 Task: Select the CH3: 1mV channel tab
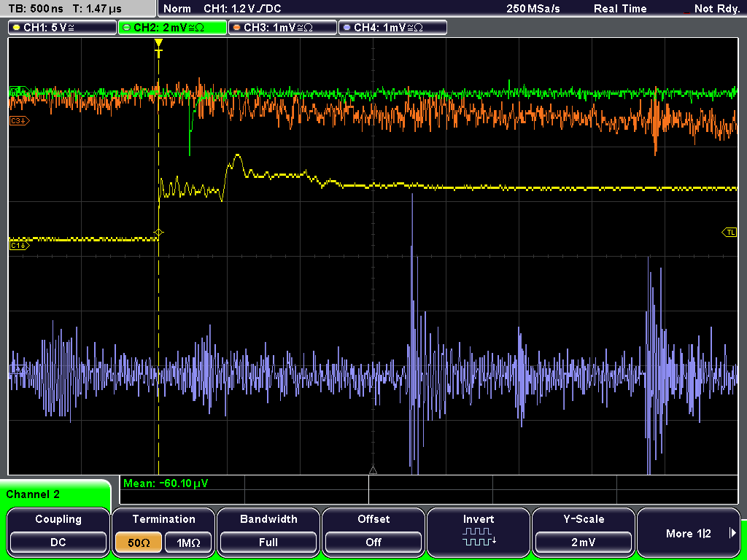pos(282,28)
